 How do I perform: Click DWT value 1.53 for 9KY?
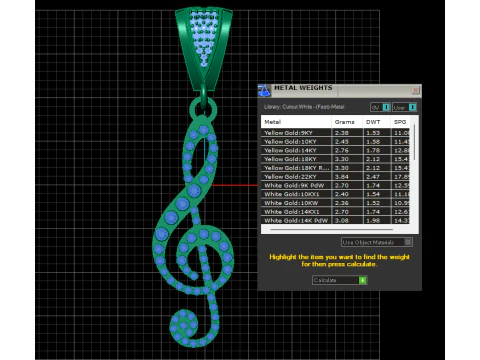[373, 133]
